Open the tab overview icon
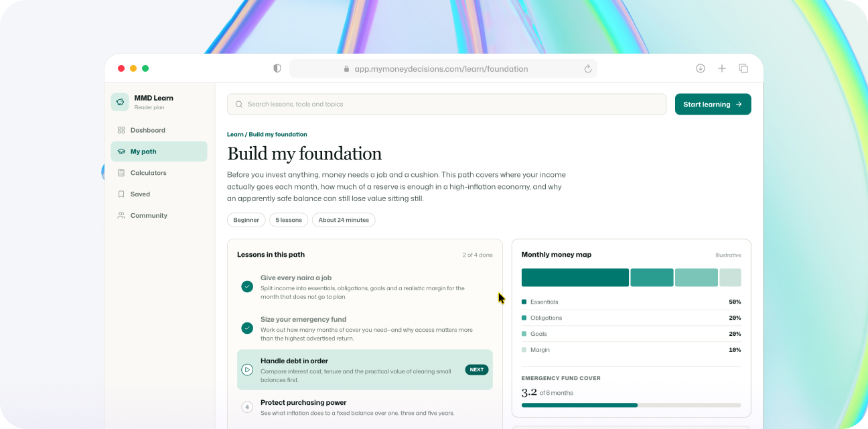This screenshot has height=429, width=868. (743, 68)
